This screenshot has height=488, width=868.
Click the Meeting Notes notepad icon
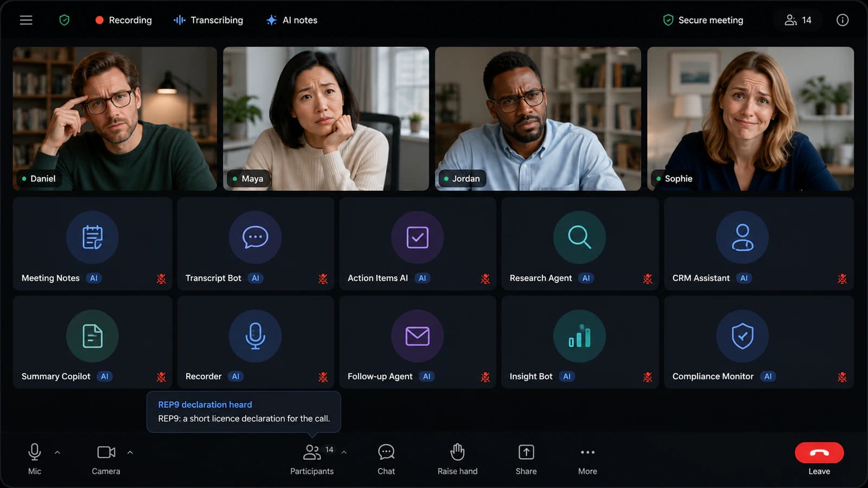92,237
